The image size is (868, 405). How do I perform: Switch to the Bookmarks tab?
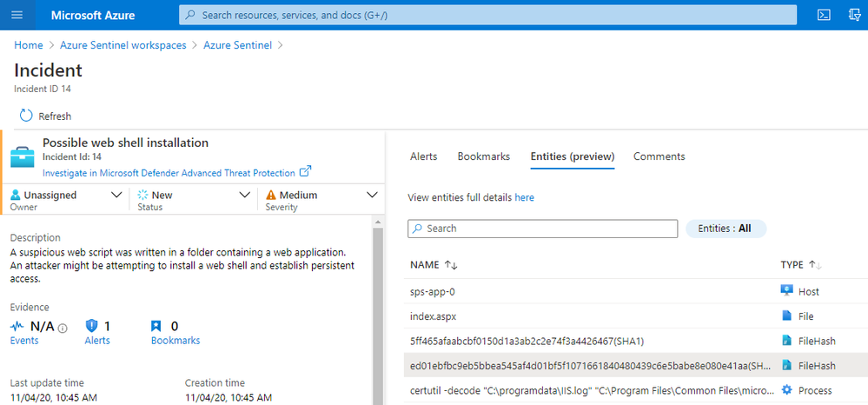[484, 156]
